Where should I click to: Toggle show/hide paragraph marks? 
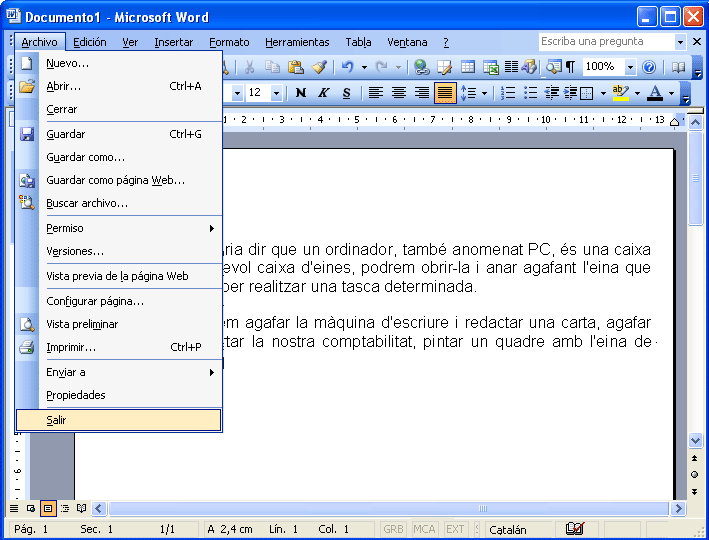(570, 67)
